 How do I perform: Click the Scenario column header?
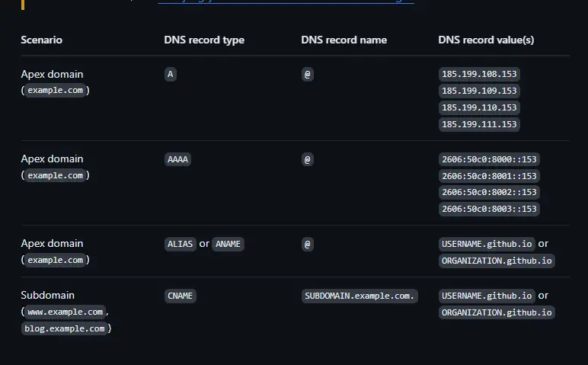pos(42,40)
